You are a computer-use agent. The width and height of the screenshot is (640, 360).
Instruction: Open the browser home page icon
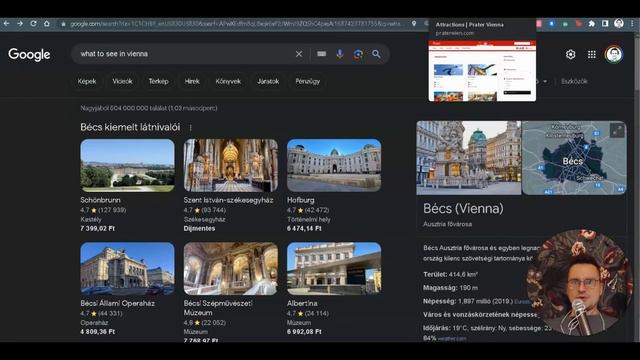pyautogui.click(x=47, y=24)
